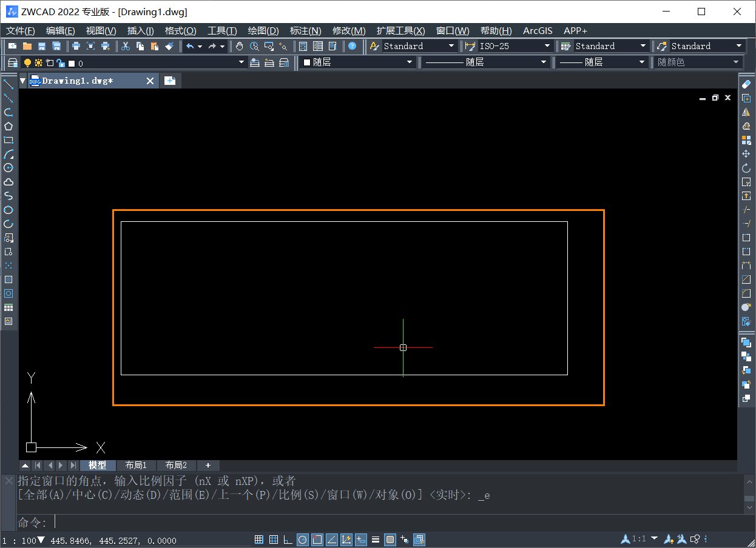Image resolution: width=756 pixels, height=548 pixels.
Task: Open the Properties palette icon
Action: pos(302,46)
